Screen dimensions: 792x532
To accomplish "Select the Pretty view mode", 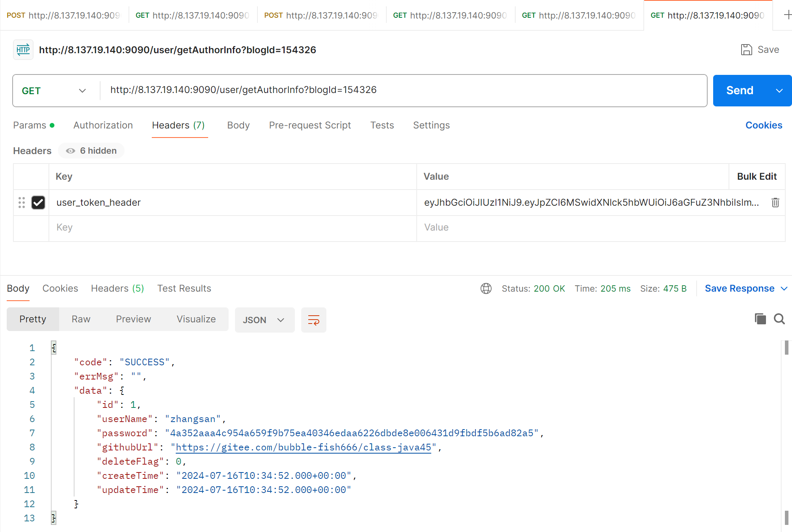I will (x=33, y=319).
